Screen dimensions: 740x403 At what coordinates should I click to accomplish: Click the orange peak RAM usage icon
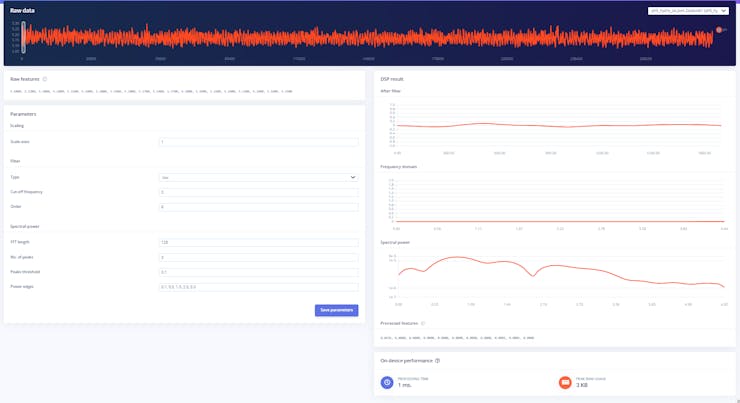[x=565, y=382]
